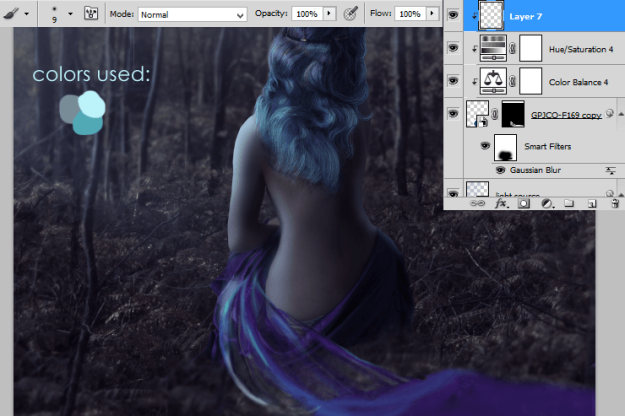
Task: Select the Layer 7 name
Action: click(x=525, y=17)
